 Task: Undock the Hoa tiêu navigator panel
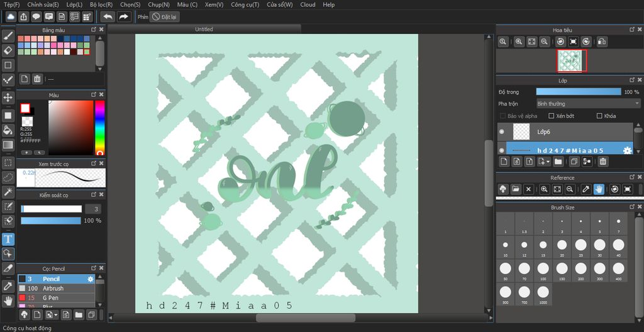632,30
